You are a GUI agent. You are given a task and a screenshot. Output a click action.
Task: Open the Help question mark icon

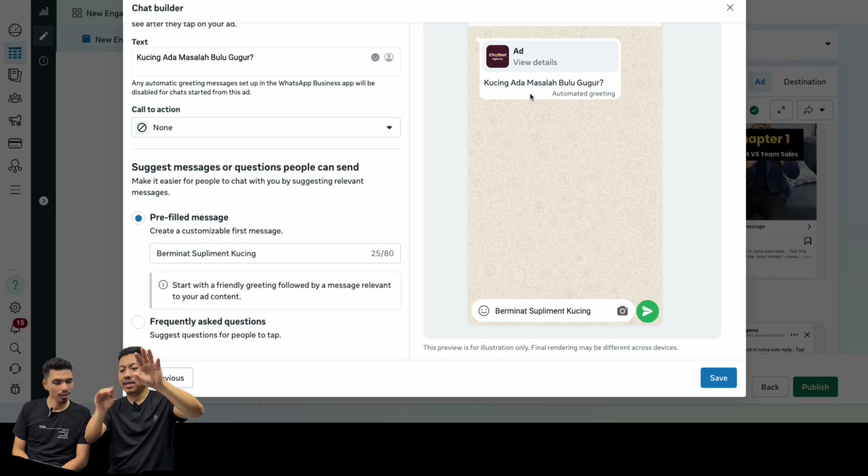coord(15,285)
